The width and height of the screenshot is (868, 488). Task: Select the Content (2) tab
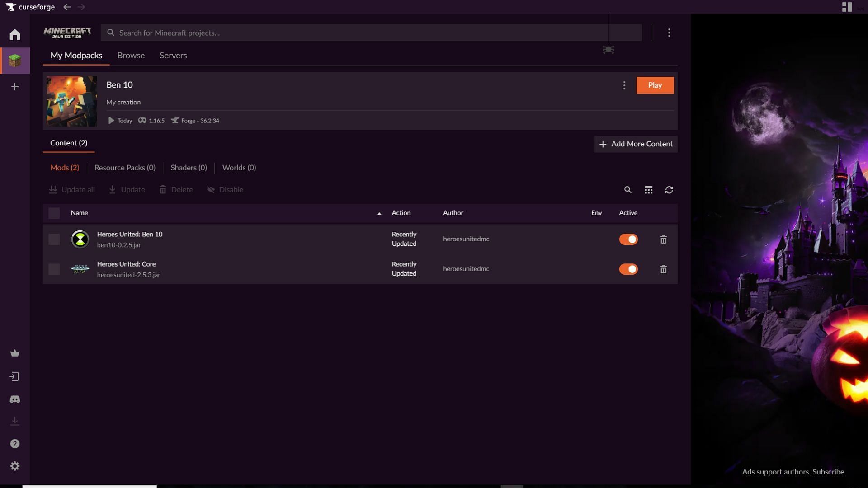click(69, 143)
